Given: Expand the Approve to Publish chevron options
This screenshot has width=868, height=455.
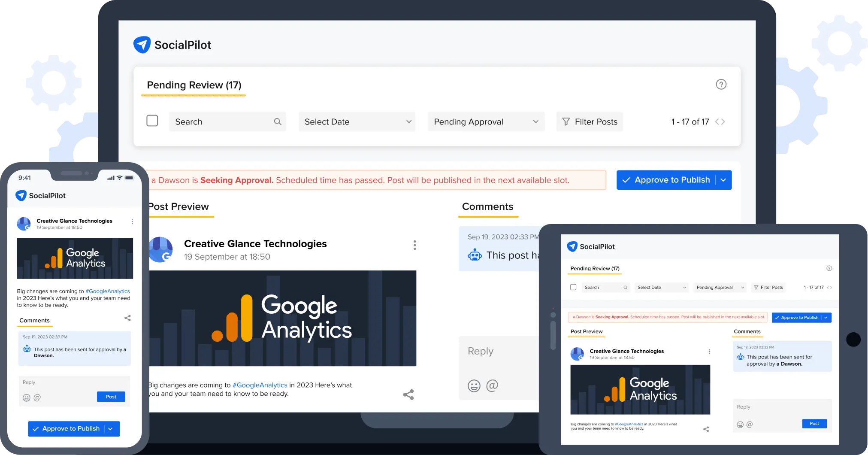Looking at the screenshot, I should click(x=723, y=180).
